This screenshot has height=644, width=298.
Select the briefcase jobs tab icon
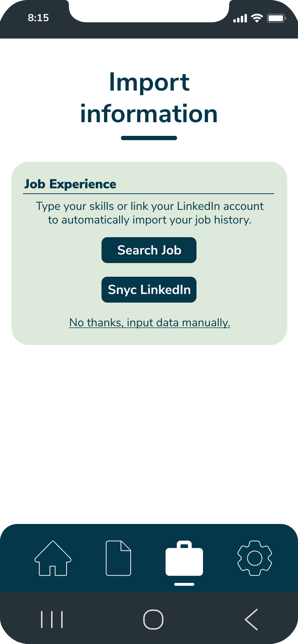pyautogui.click(x=184, y=558)
